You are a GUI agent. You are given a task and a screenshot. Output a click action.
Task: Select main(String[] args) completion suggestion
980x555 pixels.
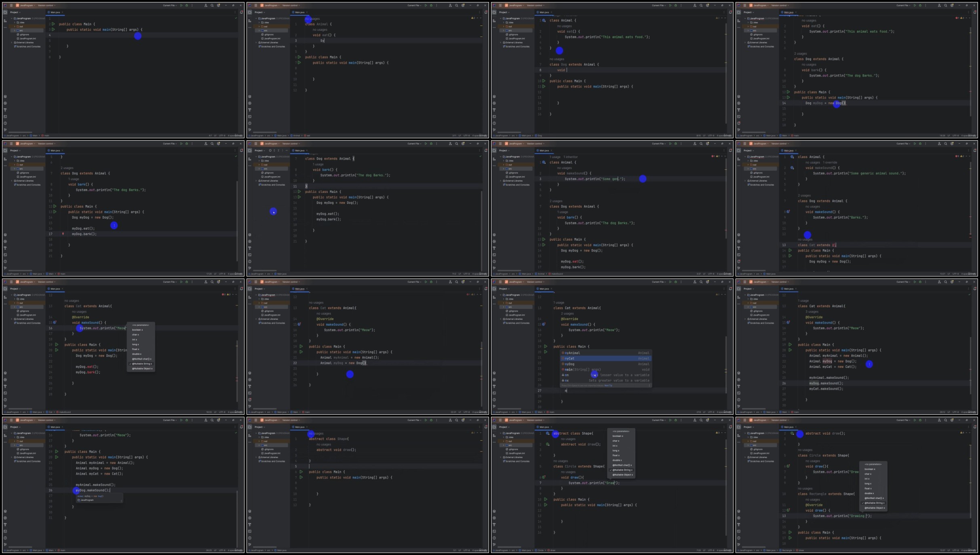pos(605,369)
